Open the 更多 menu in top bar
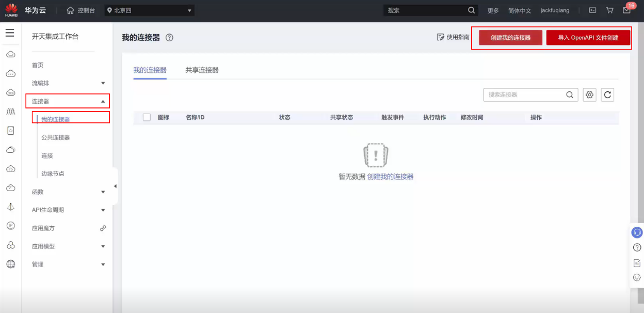This screenshot has height=313, width=644. pyautogui.click(x=493, y=10)
